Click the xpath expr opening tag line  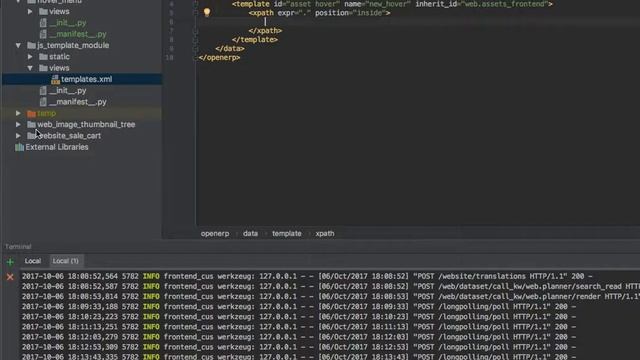click(x=320, y=13)
